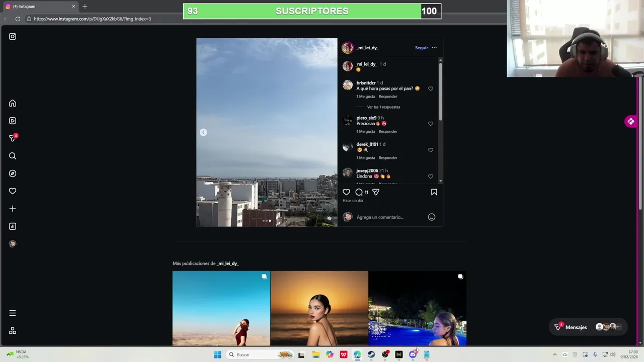Click down arrow of comments scrollbar
Viewport: 644px width, 362px height.
(x=441, y=181)
